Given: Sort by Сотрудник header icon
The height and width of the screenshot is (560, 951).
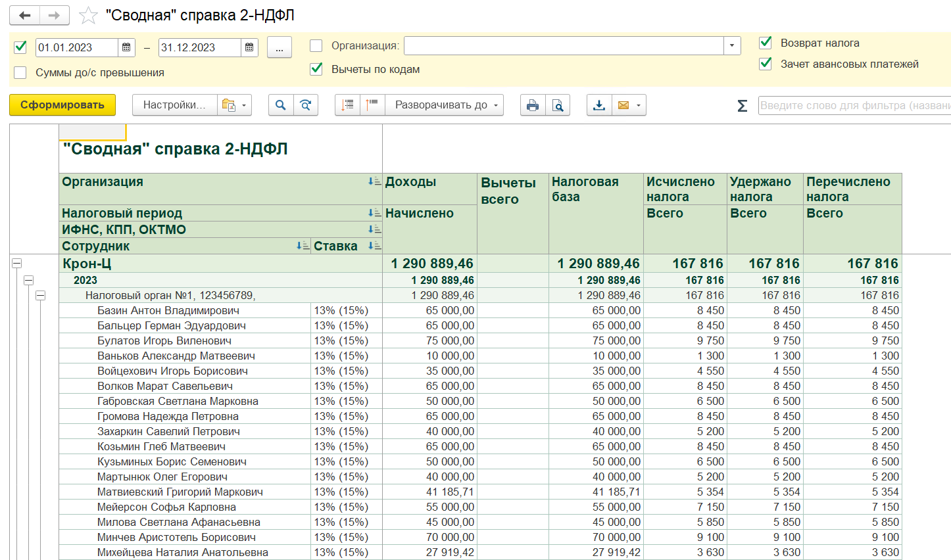Looking at the screenshot, I should tap(303, 246).
